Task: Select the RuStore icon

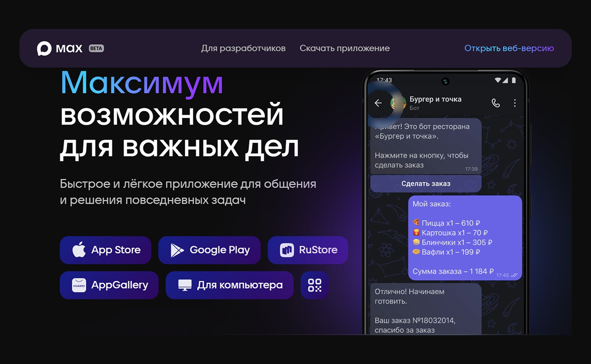Action: 286,250
